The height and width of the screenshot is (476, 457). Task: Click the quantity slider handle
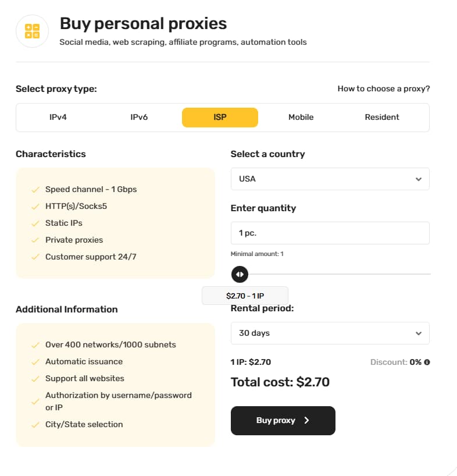point(240,274)
